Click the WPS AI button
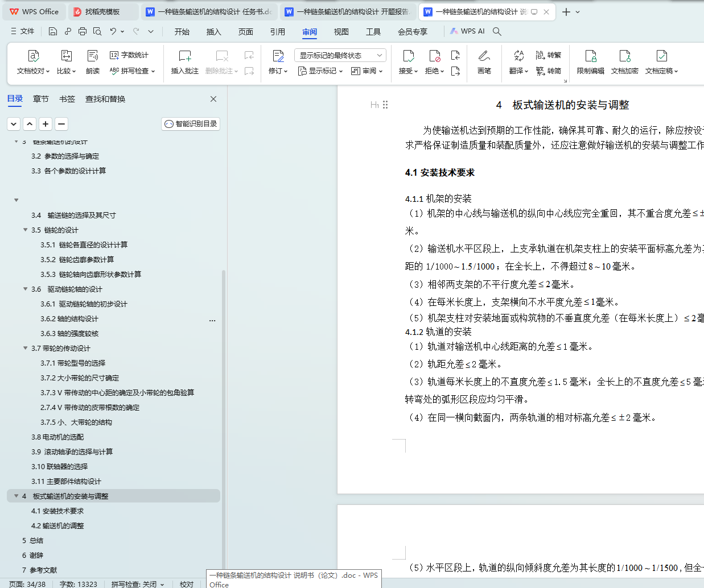The height and width of the screenshot is (588, 704). (468, 31)
